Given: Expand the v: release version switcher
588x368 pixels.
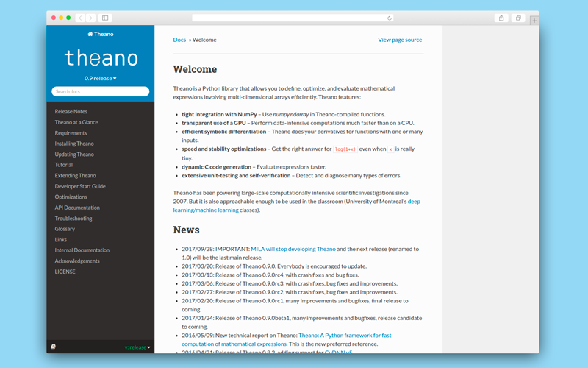Looking at the screenshot, I should (137, 347).
